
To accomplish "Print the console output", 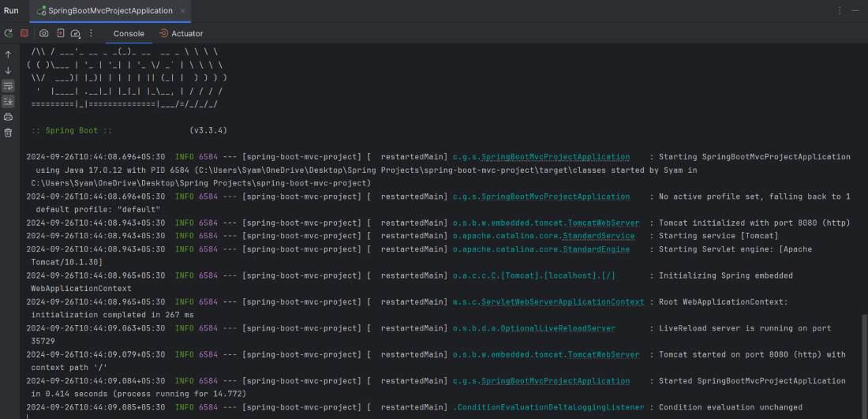I will coord(9,117).
